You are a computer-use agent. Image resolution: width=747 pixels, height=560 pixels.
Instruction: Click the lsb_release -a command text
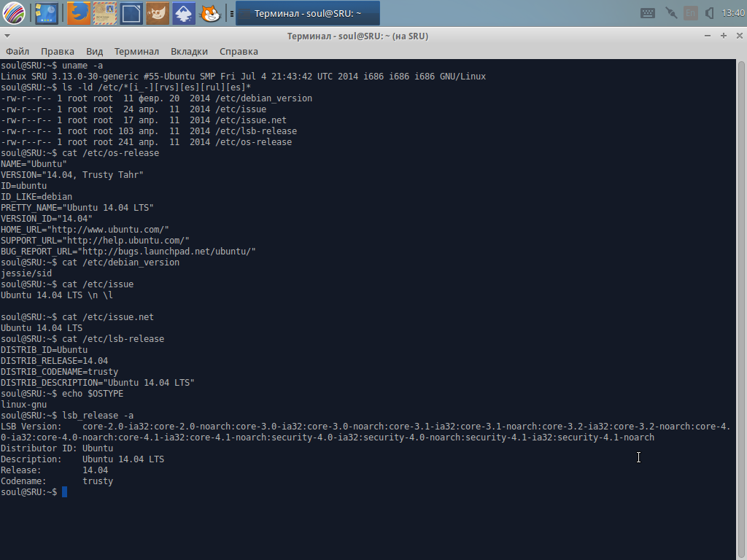click(x=98, y=416)
